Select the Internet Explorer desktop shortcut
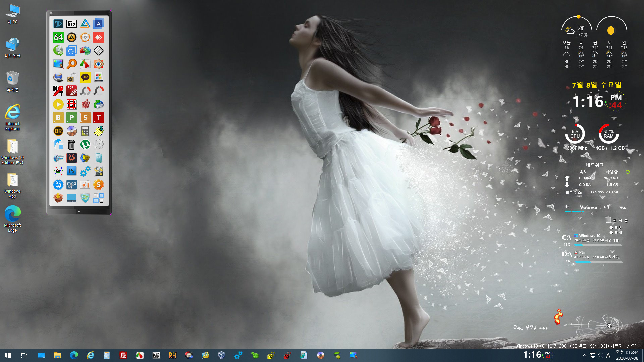Viewport: 644px width, 362px height. (13, 117)
